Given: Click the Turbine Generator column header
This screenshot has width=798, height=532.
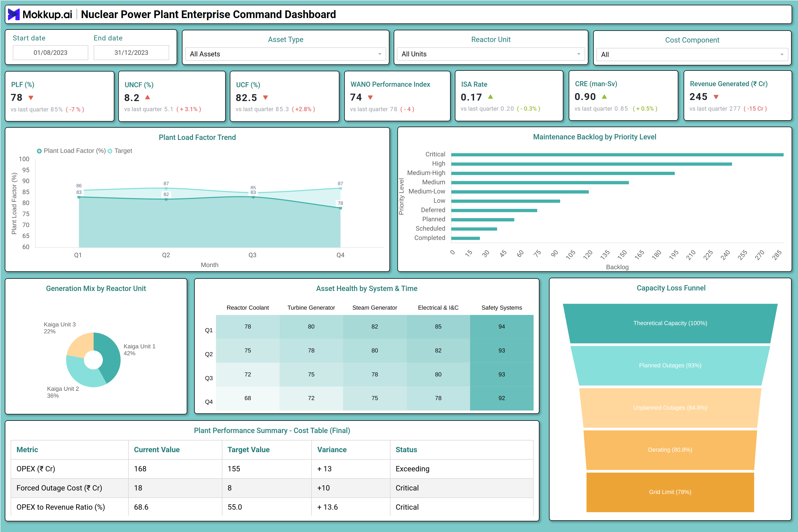Looking at the screenshot, I should click(x=311, y=308).
